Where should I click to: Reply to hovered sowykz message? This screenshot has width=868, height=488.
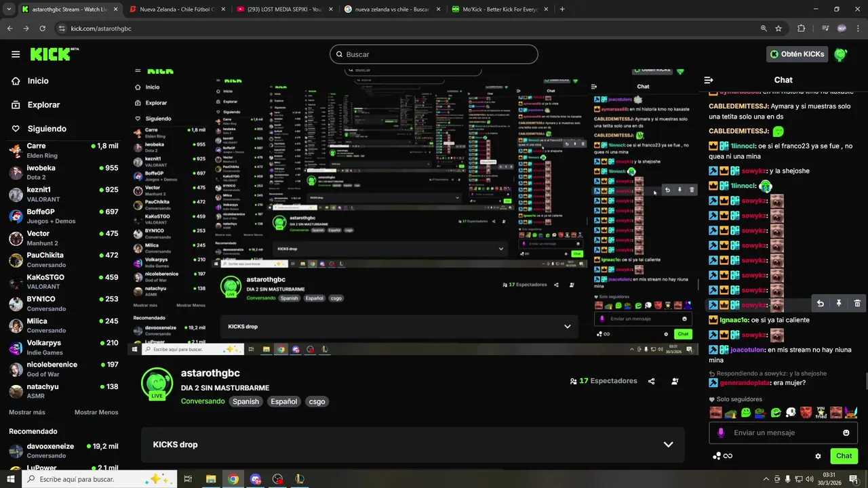pos(820,304)
